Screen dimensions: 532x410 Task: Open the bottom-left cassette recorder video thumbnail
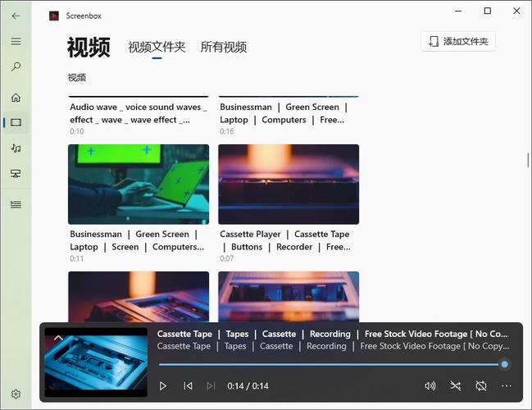point(139,297)
